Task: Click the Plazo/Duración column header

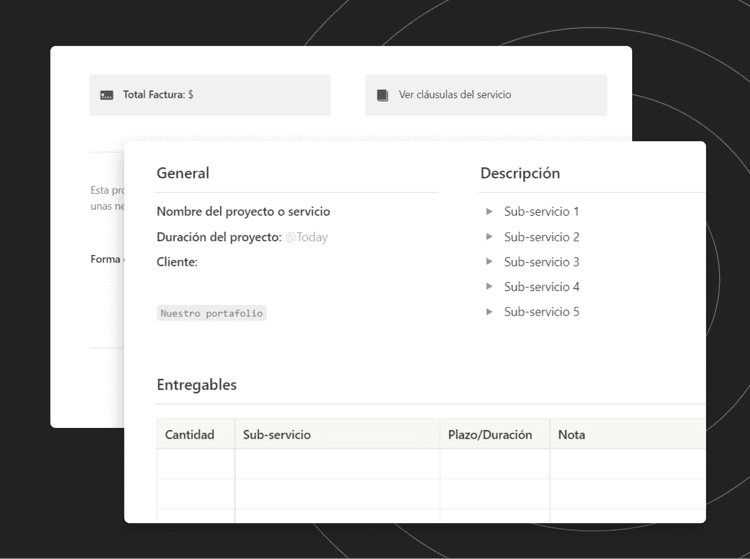Action: point(490,435)
